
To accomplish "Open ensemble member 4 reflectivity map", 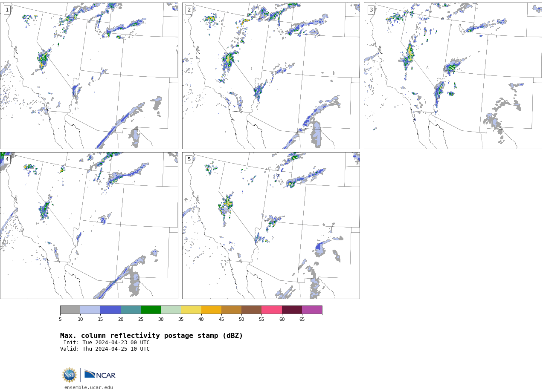I will [x=89, y=225].
